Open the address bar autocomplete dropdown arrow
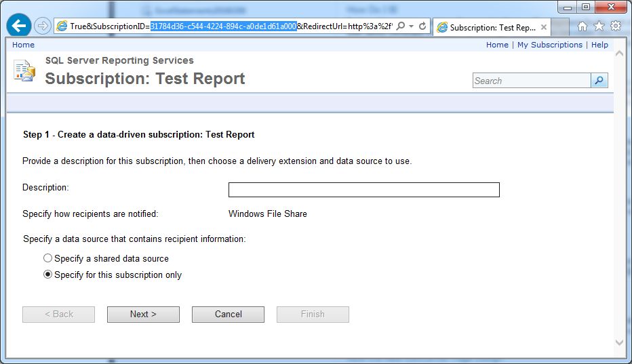The image size is (632, 364). (x=411, y=26)
